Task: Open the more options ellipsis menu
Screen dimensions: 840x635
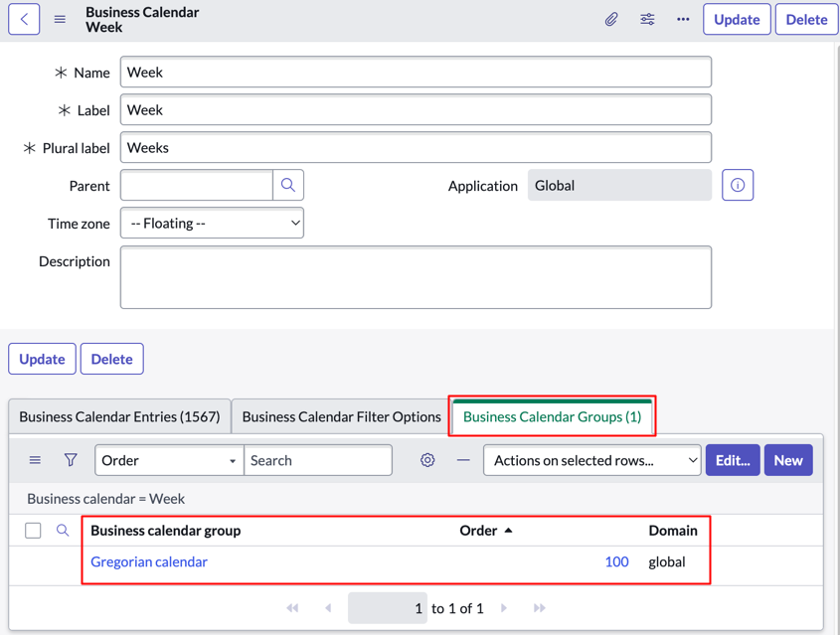Action: tap(683, 19)
